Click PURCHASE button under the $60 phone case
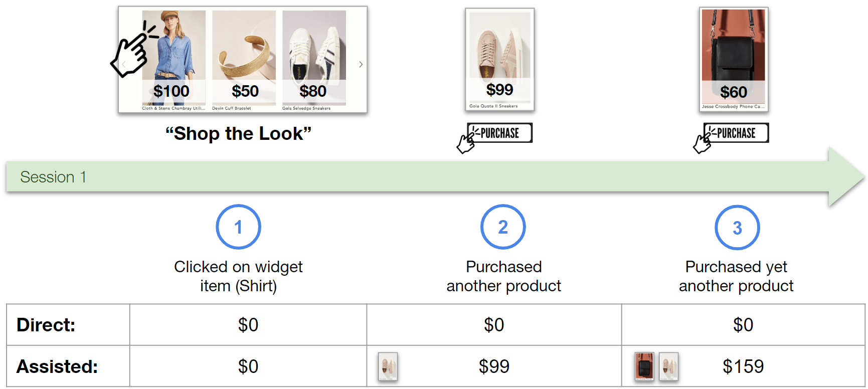This screenshot has height=389, width=868. 736,133
